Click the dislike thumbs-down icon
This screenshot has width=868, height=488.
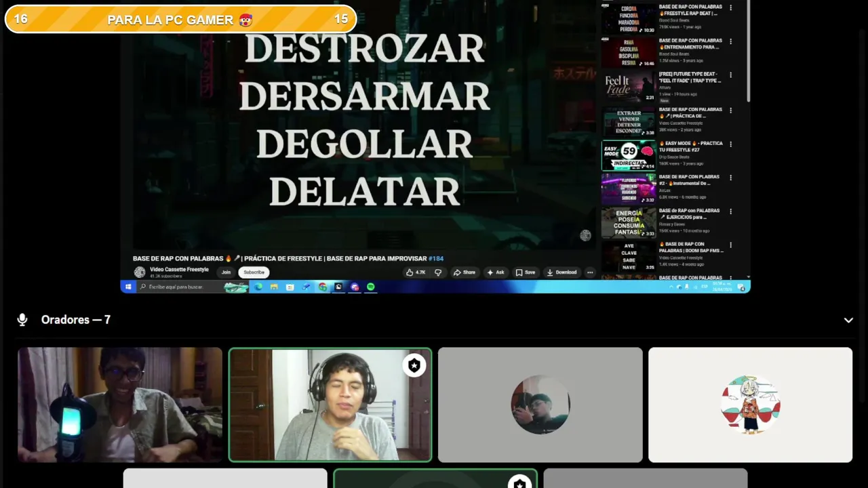coord(438,272)
